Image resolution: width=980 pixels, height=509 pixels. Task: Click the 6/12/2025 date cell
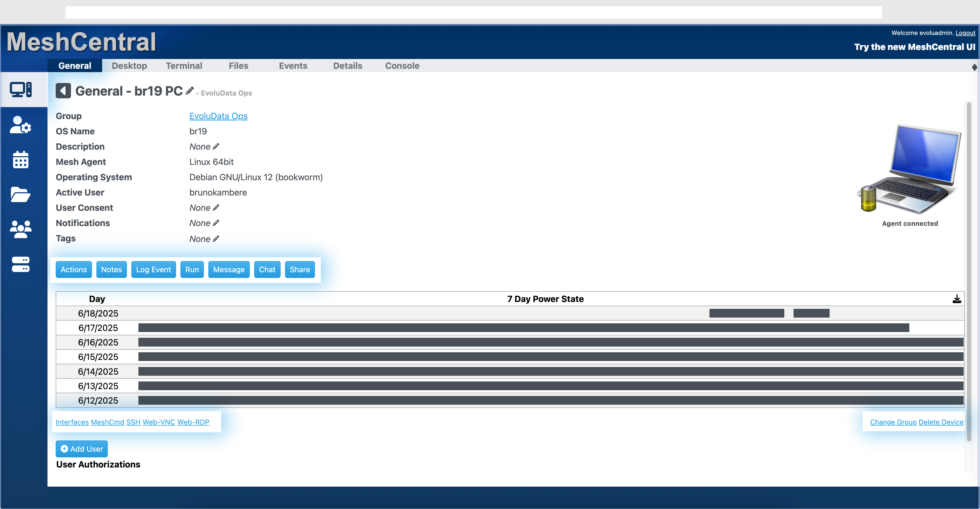pyautogui.click(x=98, y=401)
